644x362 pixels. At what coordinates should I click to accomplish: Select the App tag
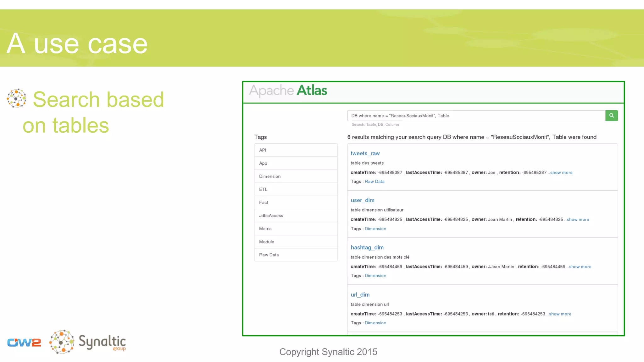(296, 163)
